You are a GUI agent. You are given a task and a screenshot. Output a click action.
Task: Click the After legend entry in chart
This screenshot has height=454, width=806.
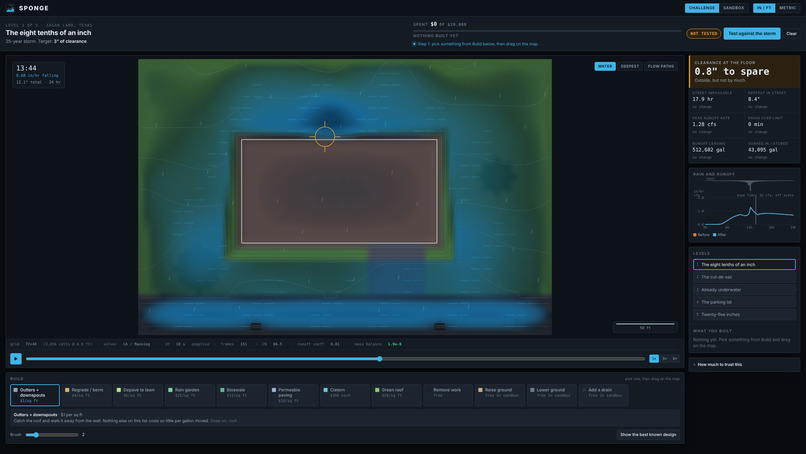pos(720,235)
